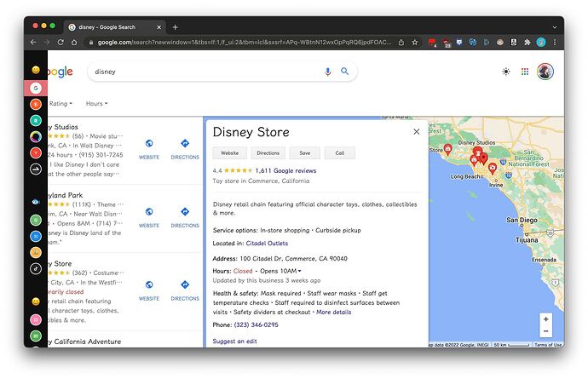Click the Citadel Outlets link
Screen dimensions: 588x379
267,243
